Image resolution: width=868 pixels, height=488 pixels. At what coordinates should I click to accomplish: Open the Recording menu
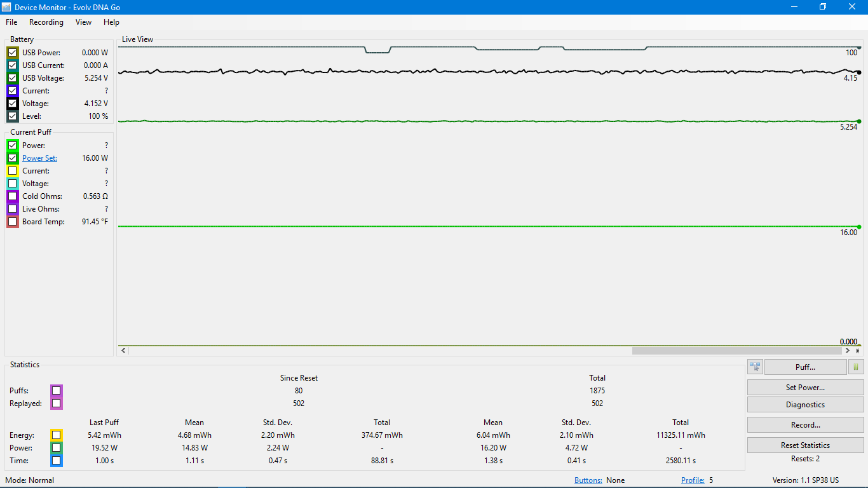point(46,22)
